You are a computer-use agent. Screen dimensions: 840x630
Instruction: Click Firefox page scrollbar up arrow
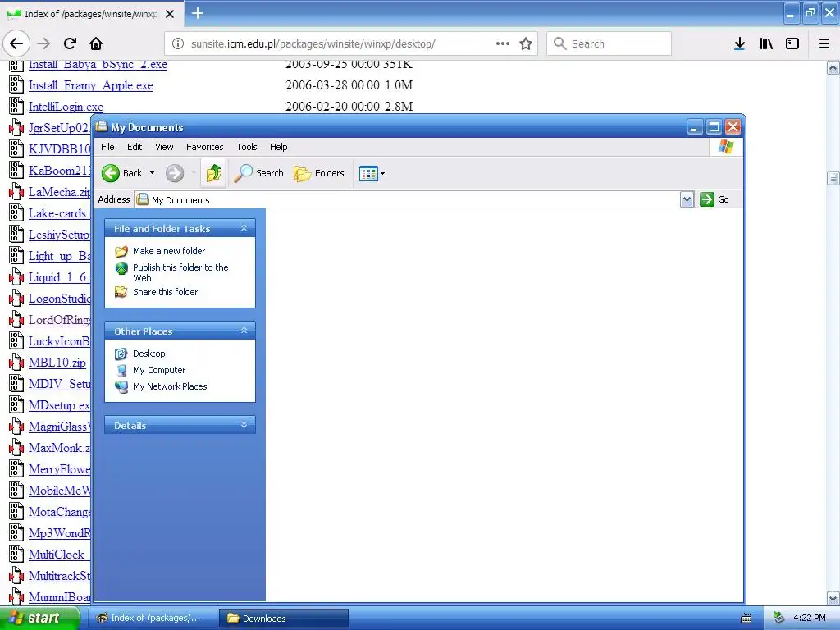833,67
